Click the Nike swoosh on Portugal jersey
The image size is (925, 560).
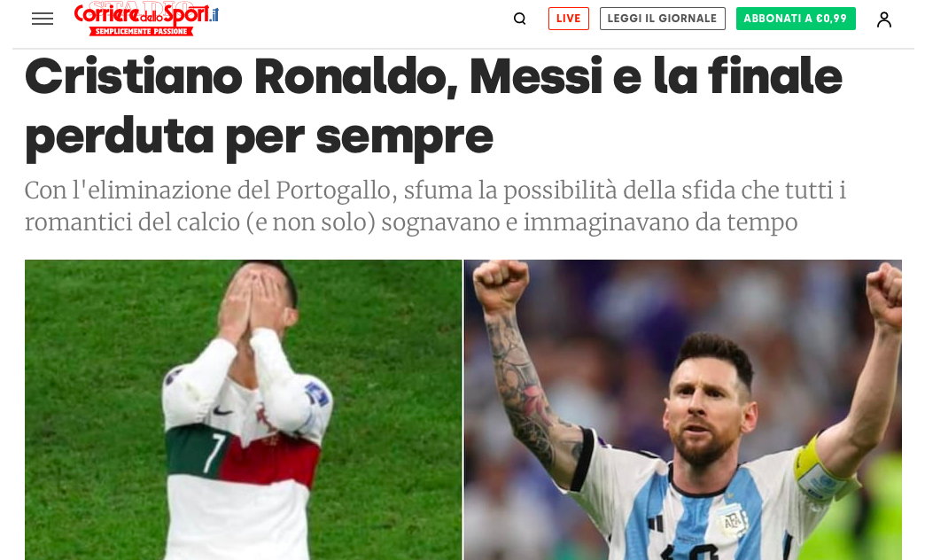coord(222,409)
